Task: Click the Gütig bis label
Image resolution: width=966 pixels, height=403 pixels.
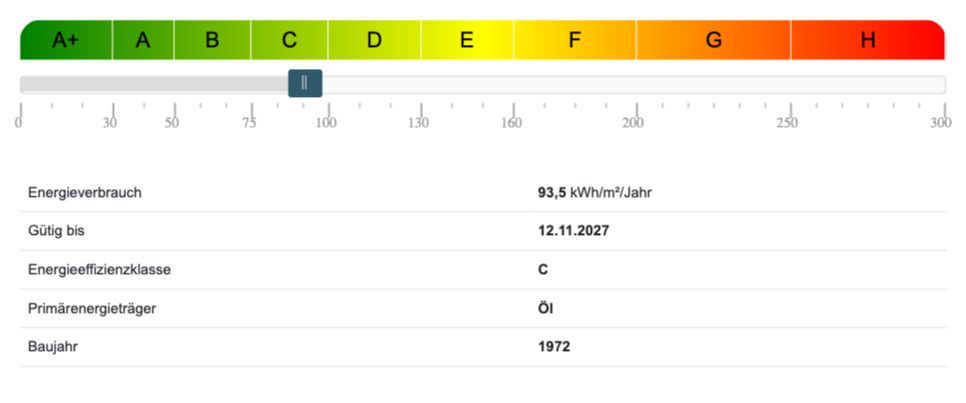Action: tap(56, 231)
